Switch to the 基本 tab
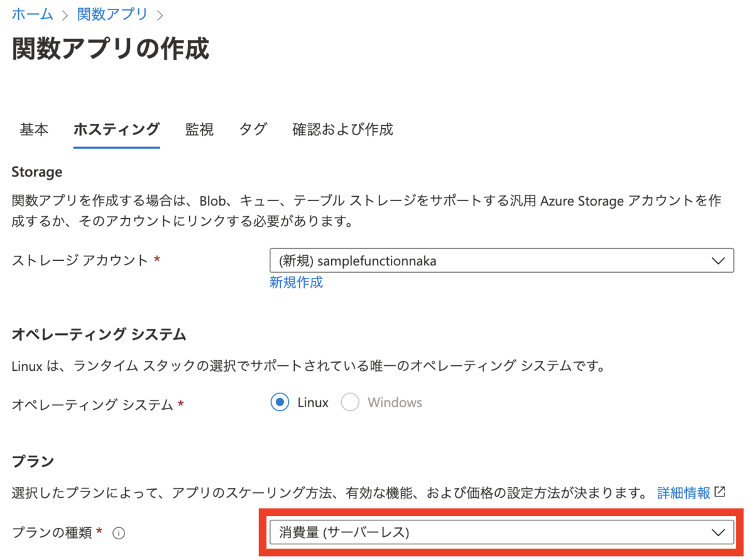Viewport: 754px width, 560px height. click(x=34, y=129)
